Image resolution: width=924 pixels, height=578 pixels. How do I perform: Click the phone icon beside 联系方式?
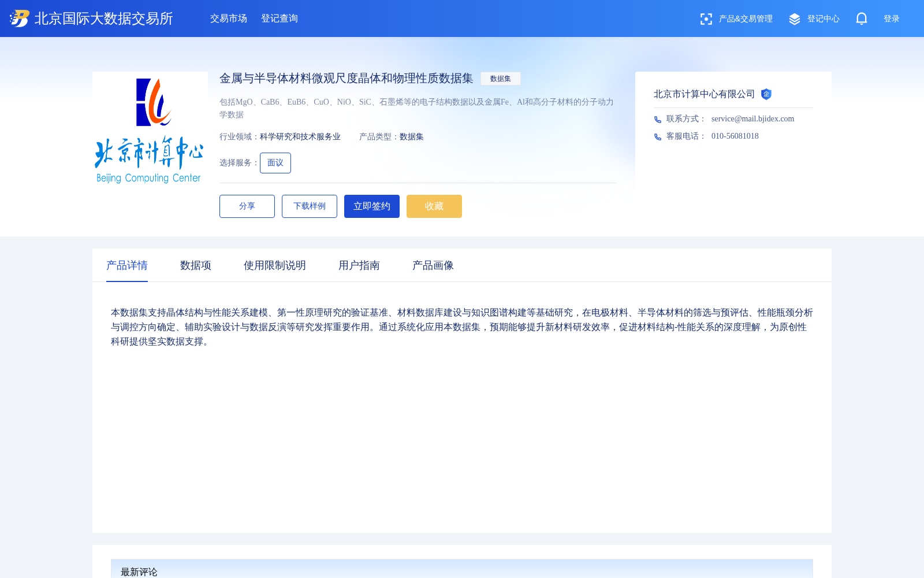658,120
